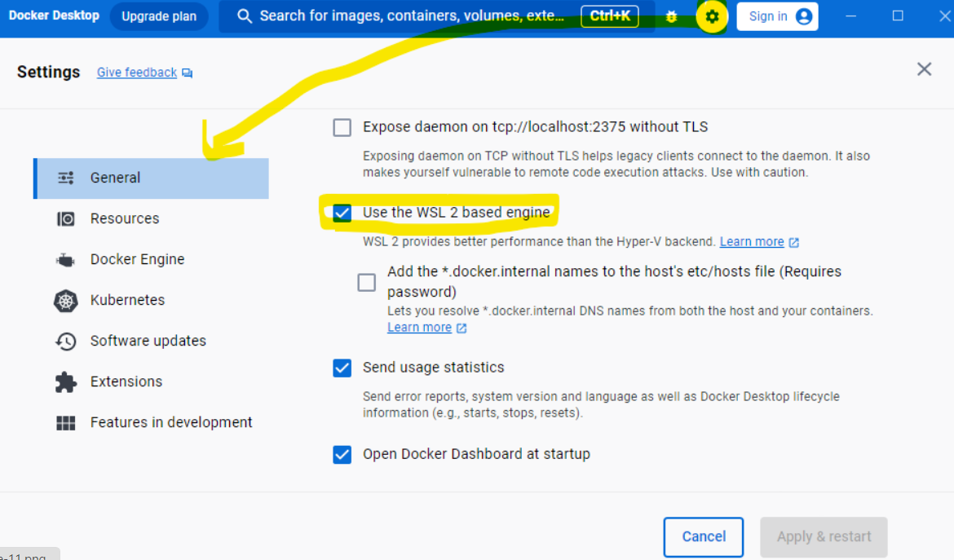
Task: Enable Expose daemon on tcp://localhost:2375 checkbox
Action: [342, 127]
